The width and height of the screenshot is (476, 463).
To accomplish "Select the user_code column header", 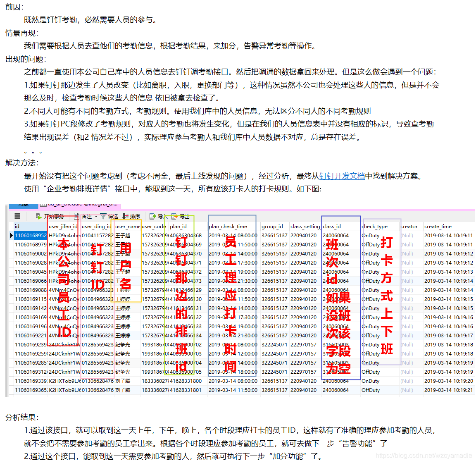I will 154,227.
